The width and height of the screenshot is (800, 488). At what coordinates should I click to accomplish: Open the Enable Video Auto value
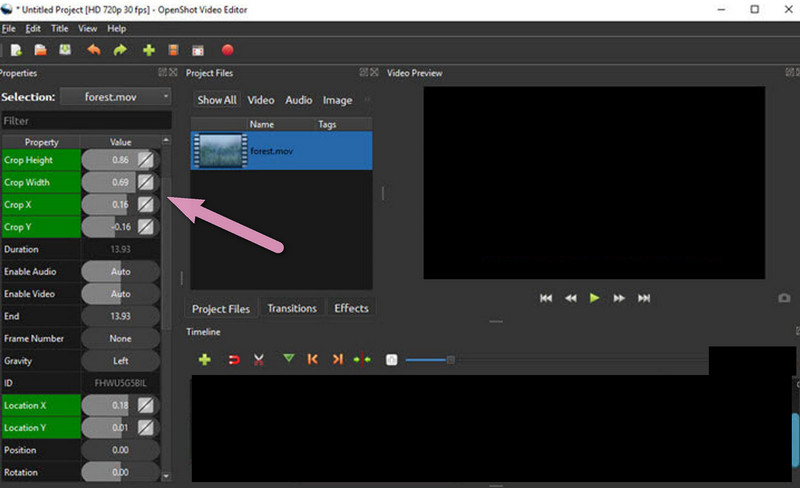pyautogui.click(x=120, y=294)
